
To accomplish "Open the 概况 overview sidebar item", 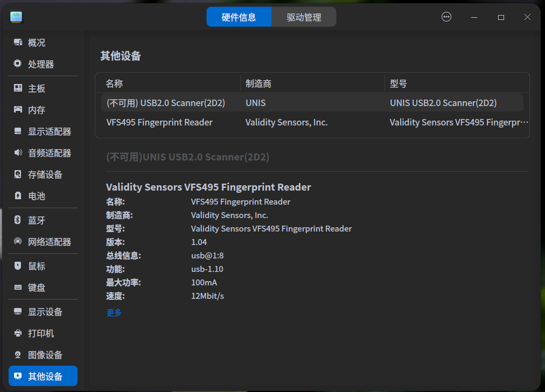I will coord(37,43).
